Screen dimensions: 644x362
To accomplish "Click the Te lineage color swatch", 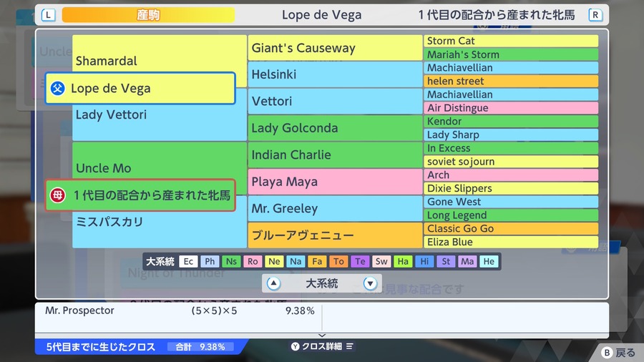I will coord(360,261).
